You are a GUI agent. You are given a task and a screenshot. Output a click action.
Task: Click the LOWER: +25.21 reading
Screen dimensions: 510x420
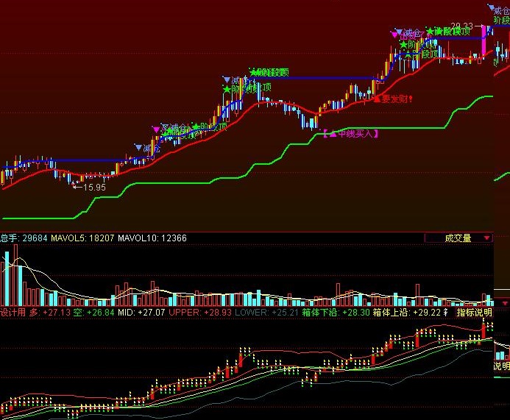266,313
